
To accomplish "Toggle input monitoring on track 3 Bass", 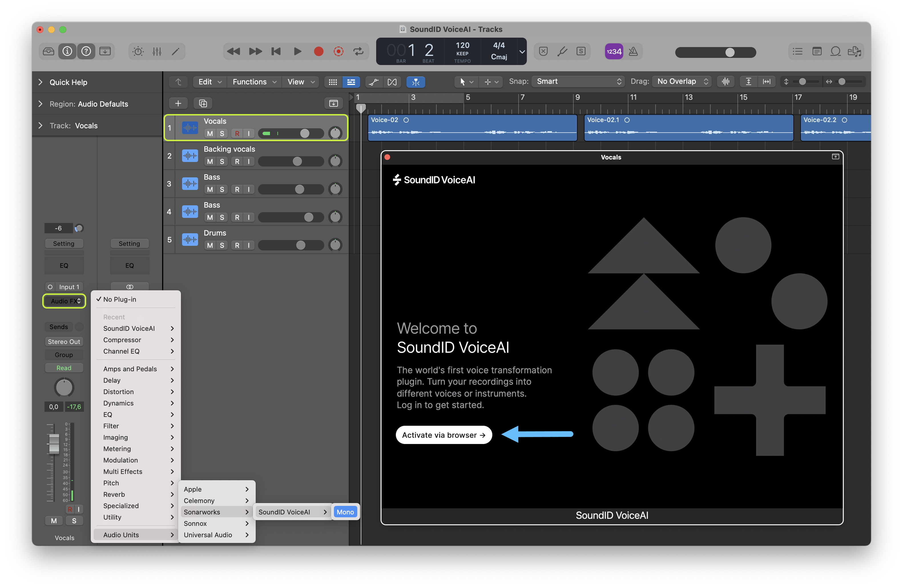I will (249, 190).
